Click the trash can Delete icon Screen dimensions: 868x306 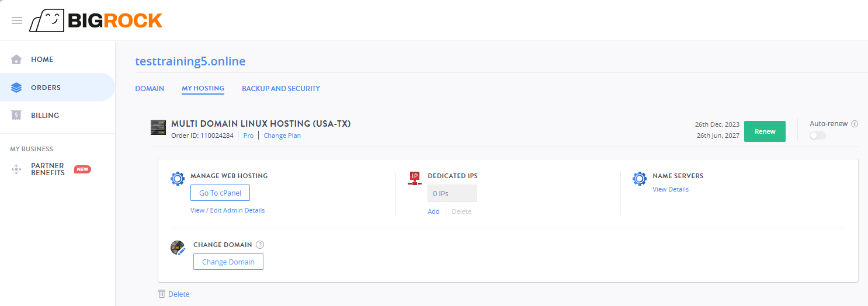coord(162,294)
